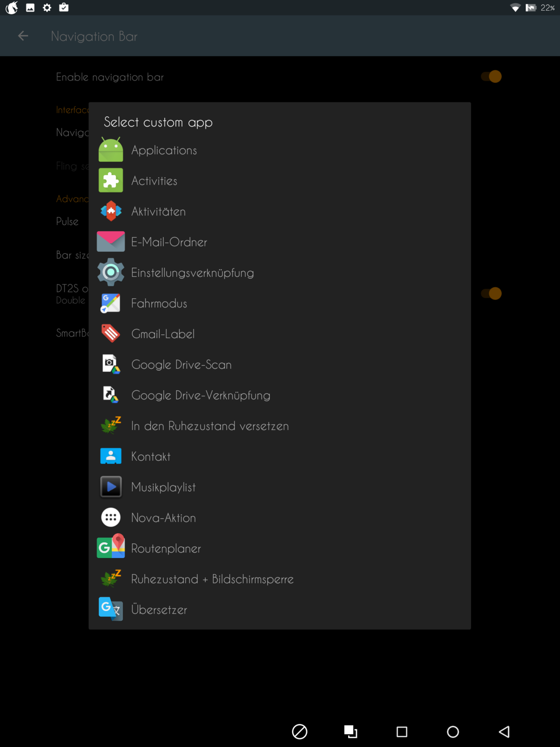560x747 pixels.
Task: Tap the Einstellungsverknüpfung gear icon
Action: 111,273
